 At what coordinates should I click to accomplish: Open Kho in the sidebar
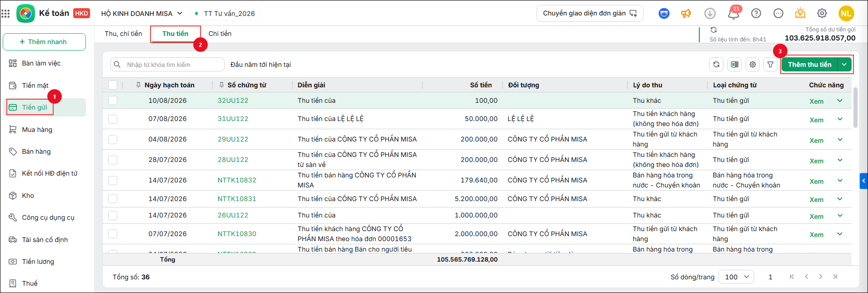click(x=44, y=196)
